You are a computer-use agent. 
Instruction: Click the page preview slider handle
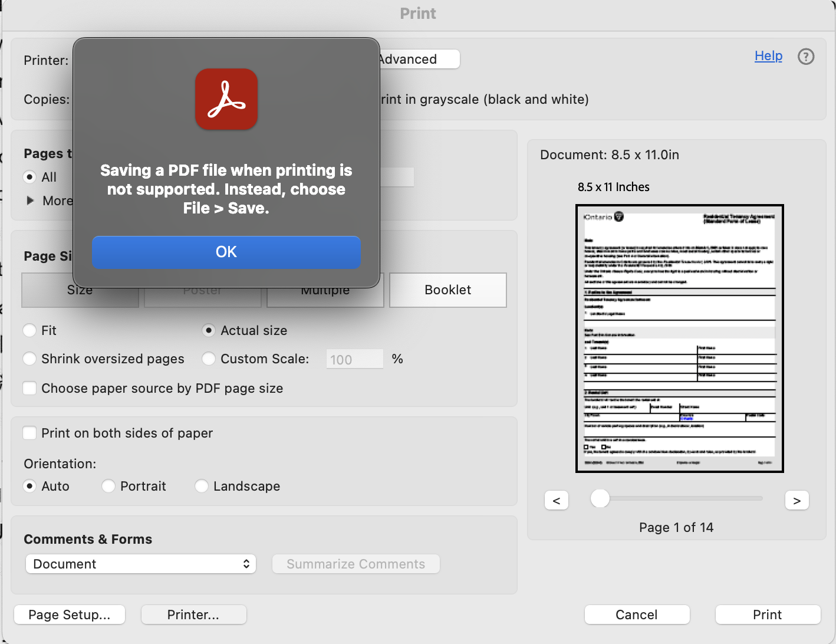coord(600,498)
